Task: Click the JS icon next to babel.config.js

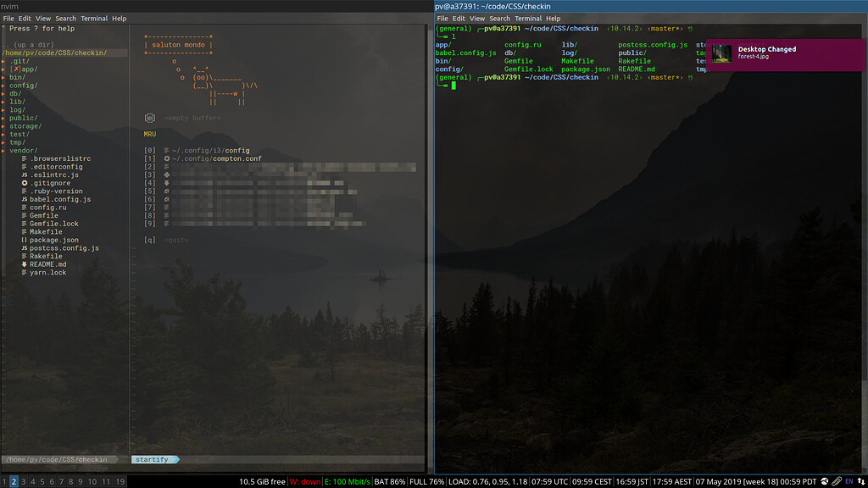Action: point(24,199)
